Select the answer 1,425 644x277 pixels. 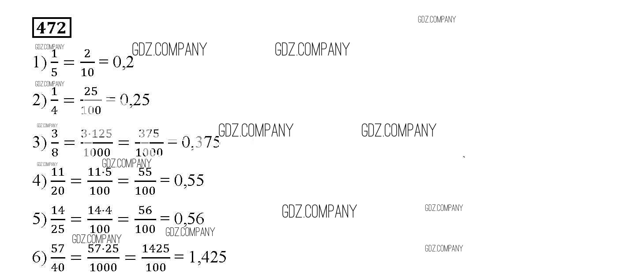pos(207,257)
